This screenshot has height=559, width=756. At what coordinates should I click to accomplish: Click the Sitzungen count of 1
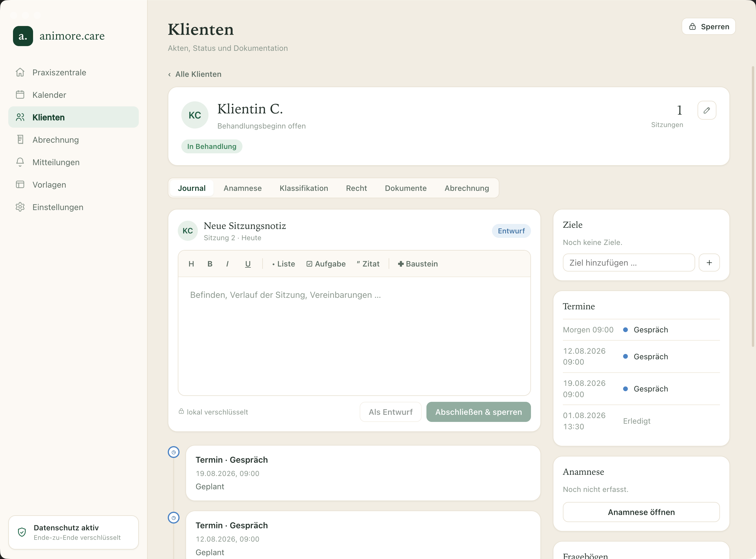(679, 110)
